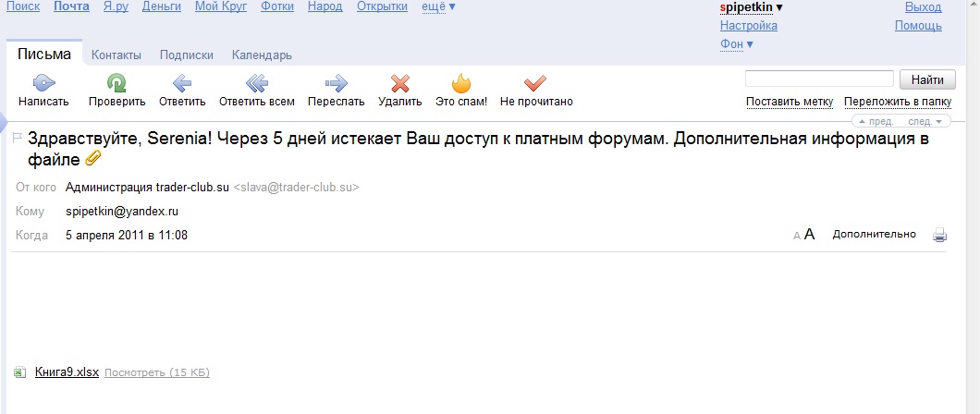Click the Ответить всем double-arrow icon

tap(256, 82)
